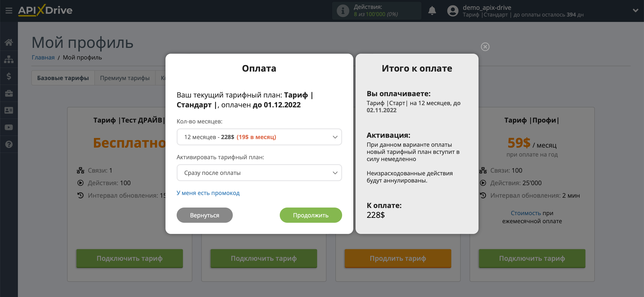The height and width of the screenshot is (297, 644).
Task: Open the video tutorials sidebar icon
Action: coord(9,127)
